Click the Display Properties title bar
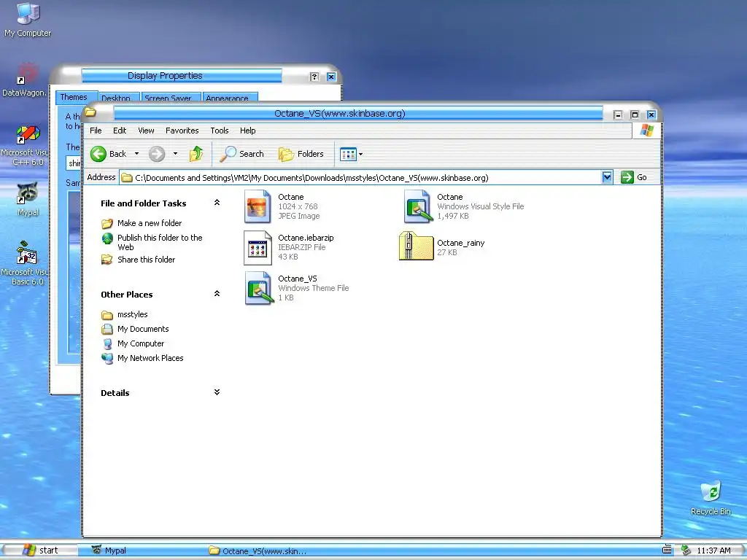This screenshot has width=747, height=560. tap(182, 76)
